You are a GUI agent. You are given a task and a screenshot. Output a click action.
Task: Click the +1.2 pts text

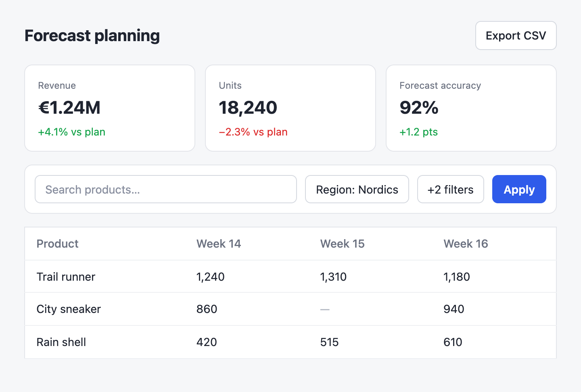point(419,132)
